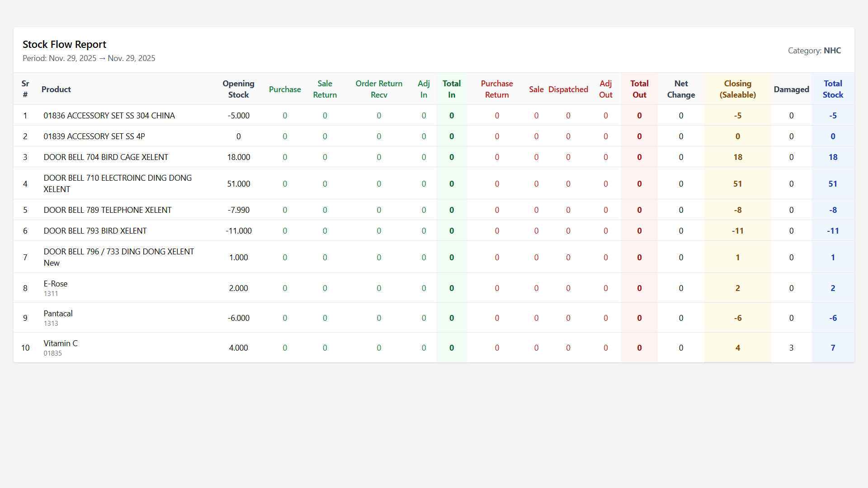This screenshot has height=488, width=868.
Task: Click the Adj In column header
Action: coord(424,89)
